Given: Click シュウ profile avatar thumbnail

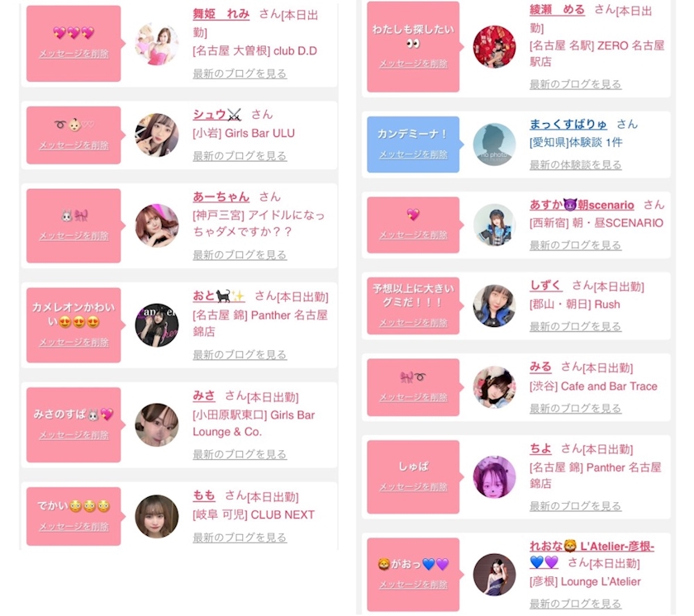Looking at the screenshot, I should point(157,135).
